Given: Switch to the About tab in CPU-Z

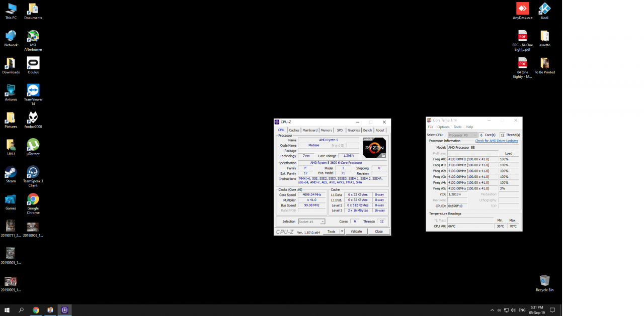Looking at the screenshot, I should click(x=380, y=130).
